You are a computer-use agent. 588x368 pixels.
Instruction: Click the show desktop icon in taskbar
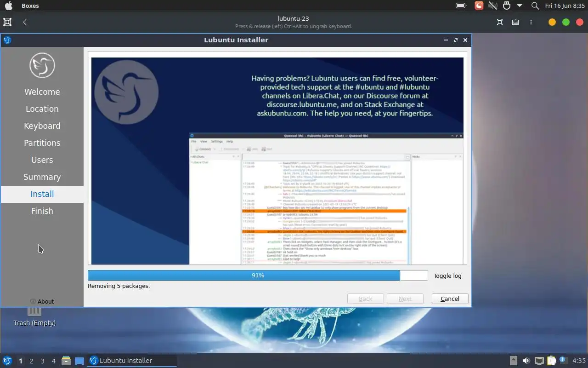point(79,361)
